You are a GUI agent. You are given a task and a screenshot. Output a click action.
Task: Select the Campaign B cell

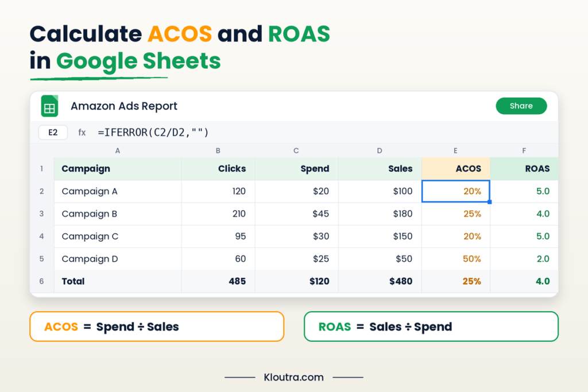(x=118, y=214)
